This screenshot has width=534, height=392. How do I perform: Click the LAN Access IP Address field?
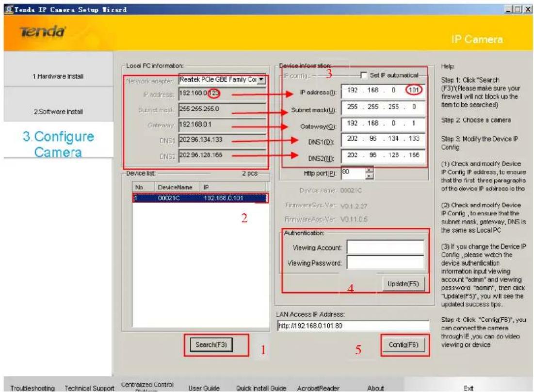pyautogui.click(x=353, y=326)
